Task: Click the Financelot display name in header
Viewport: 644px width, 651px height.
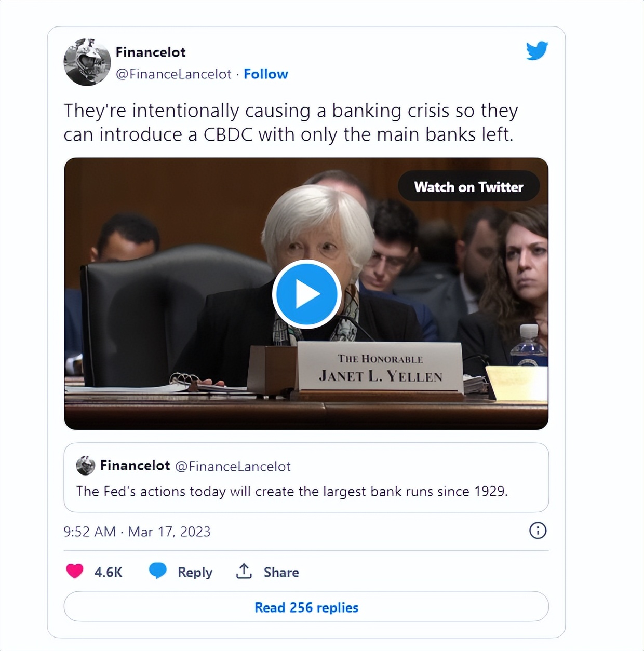Action: (x=151, y=52)
